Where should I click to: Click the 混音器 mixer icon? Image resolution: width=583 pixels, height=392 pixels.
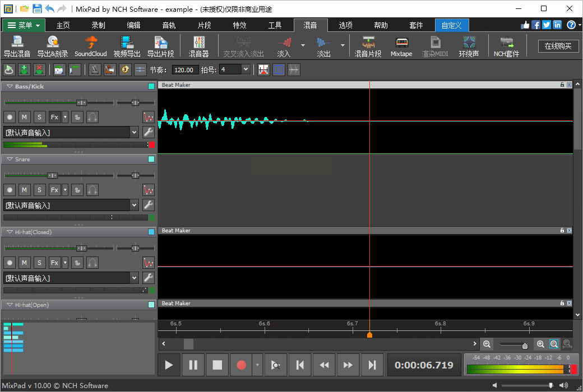(198, 46)
